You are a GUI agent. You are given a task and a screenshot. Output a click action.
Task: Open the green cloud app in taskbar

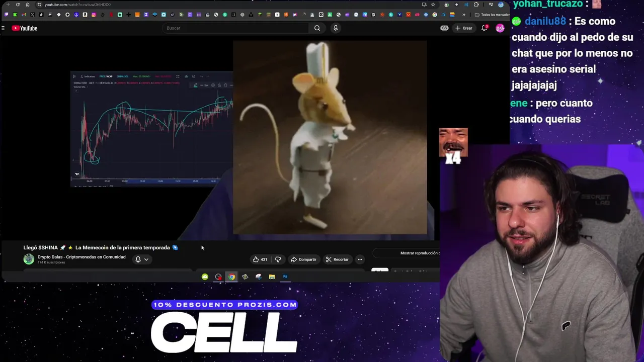[x=205, y=277]
